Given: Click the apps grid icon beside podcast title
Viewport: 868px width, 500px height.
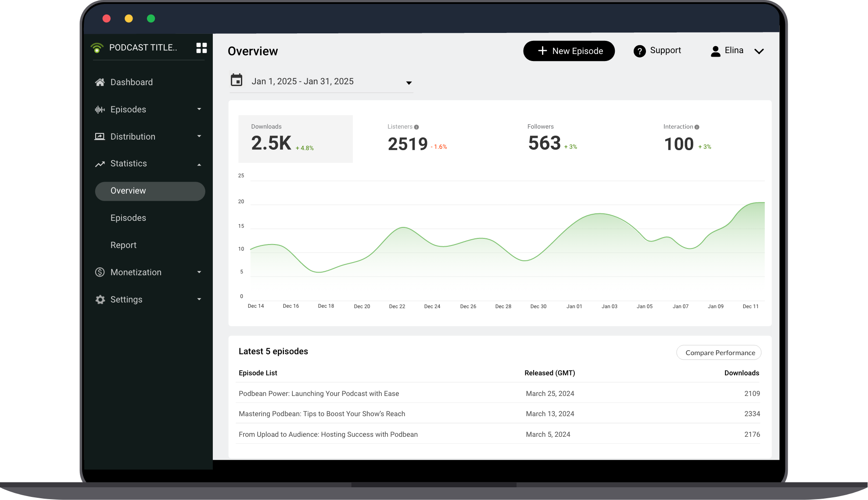Looking at the screenshot, I should coord(201,48).
